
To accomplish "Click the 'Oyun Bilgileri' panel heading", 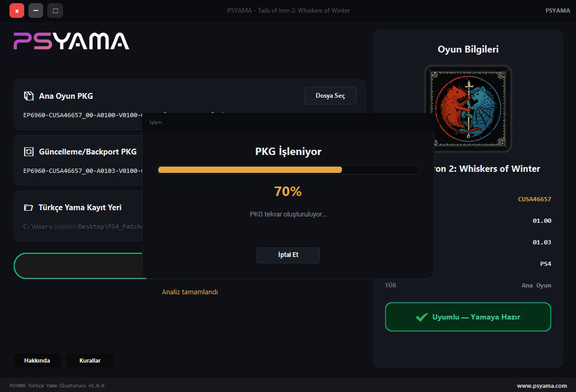I will pos(468,49).
